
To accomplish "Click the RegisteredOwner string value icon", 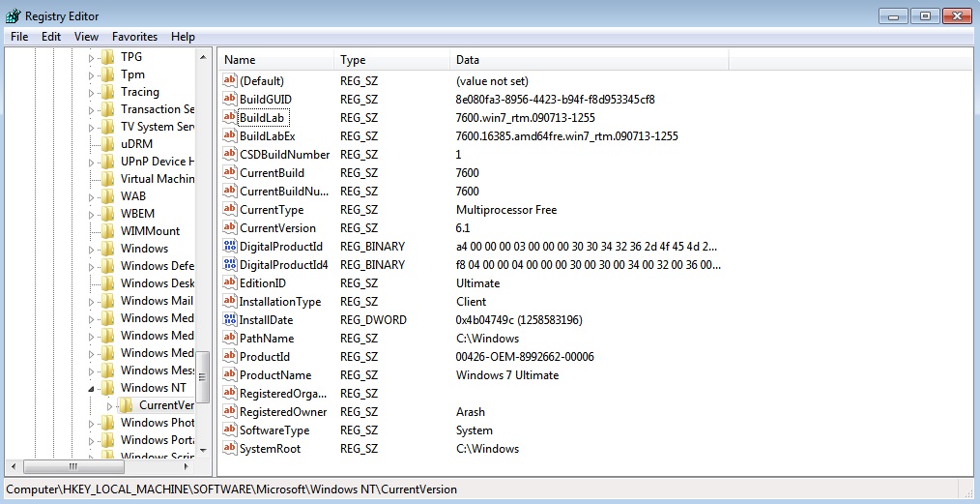I will coord(230,411).
